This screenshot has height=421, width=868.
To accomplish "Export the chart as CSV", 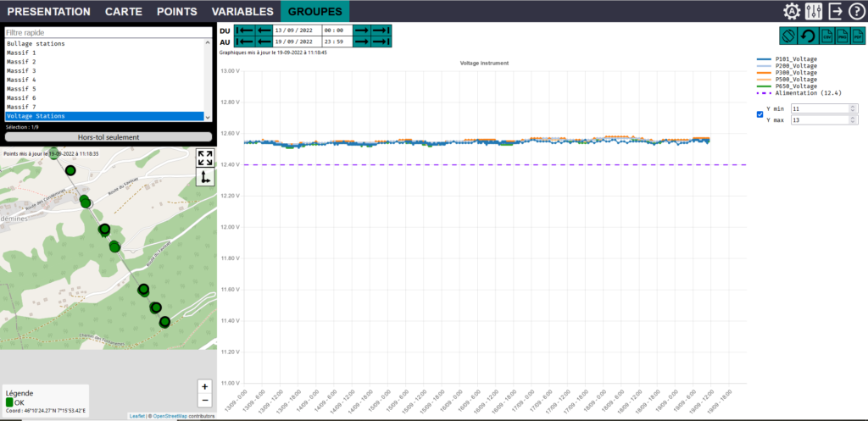I will tap(825, 37).
